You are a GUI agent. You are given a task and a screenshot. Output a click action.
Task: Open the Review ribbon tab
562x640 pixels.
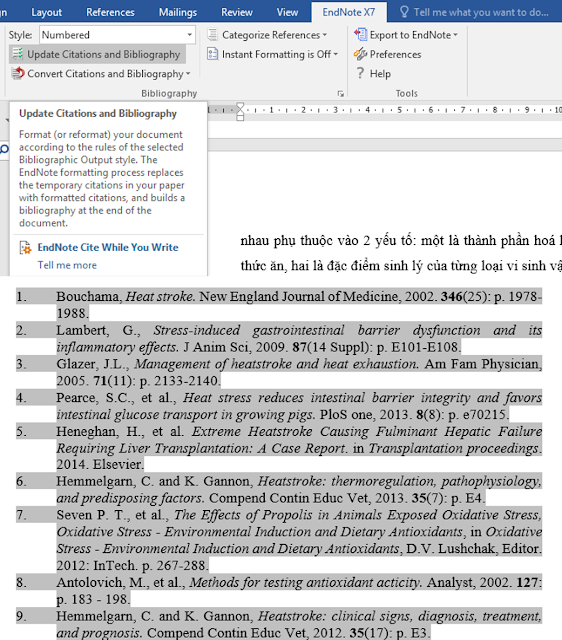237,12
